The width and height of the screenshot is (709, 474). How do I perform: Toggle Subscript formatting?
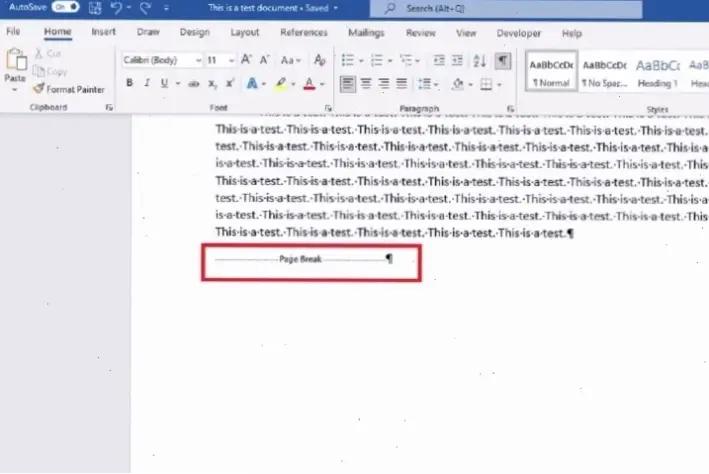coord(212,84)
